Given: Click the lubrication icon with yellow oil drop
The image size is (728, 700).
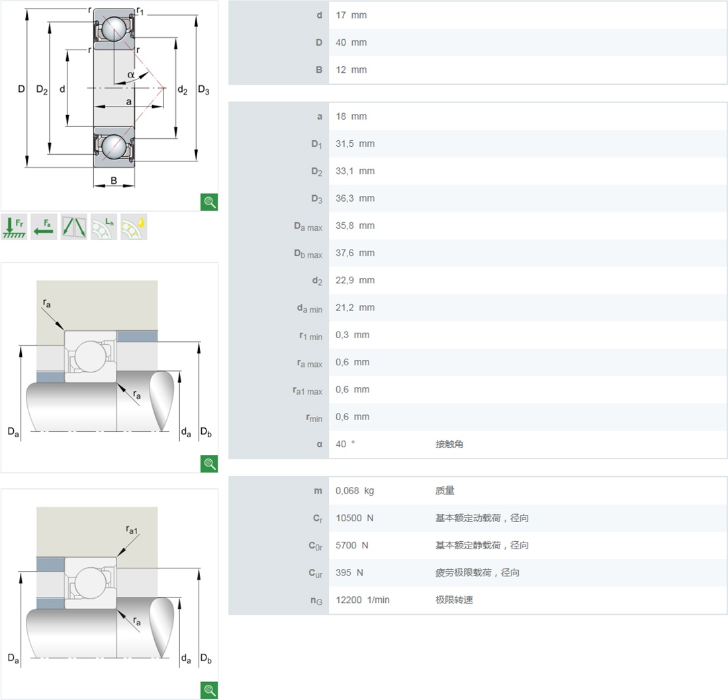Looking at the screenshot, I should 134,226.
